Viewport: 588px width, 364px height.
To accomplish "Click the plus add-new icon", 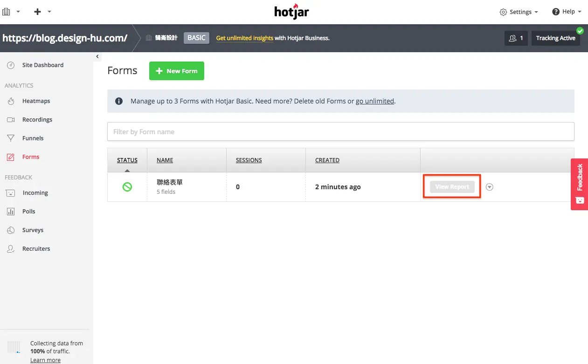I will tap(38, 12).
